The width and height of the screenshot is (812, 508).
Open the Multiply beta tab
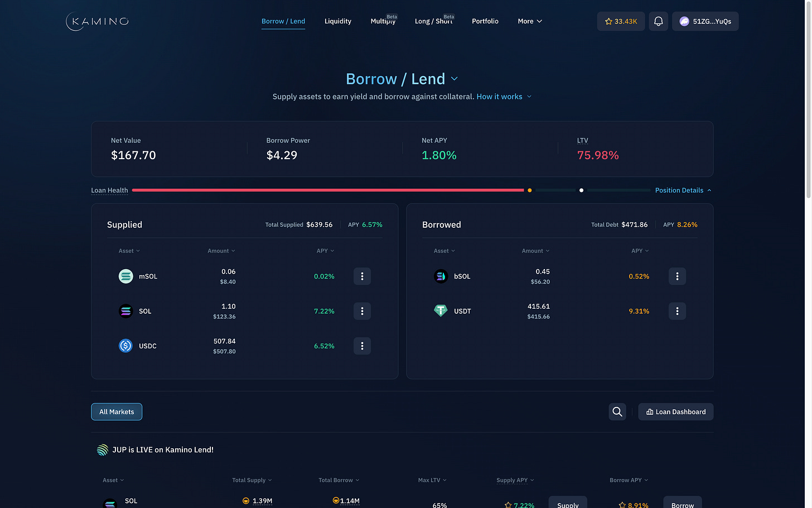point(384,21)
